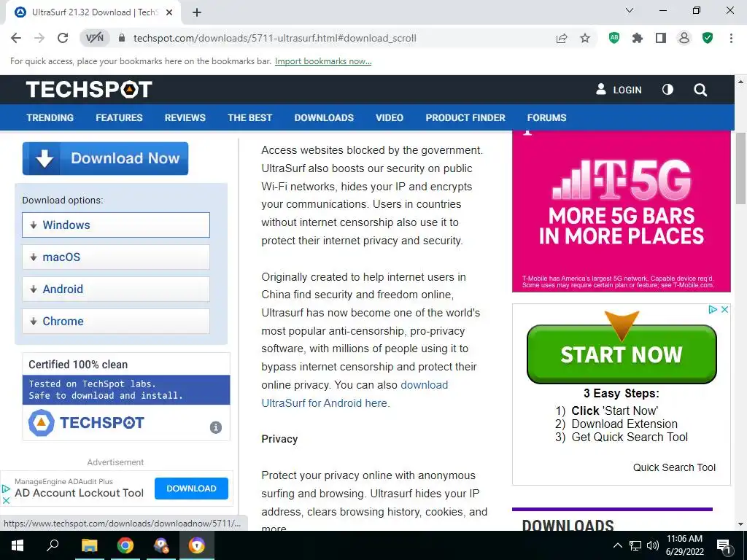Screen dimensions: 747x560
Task: Click the browser forward arrow
Action: click(39, 38)
